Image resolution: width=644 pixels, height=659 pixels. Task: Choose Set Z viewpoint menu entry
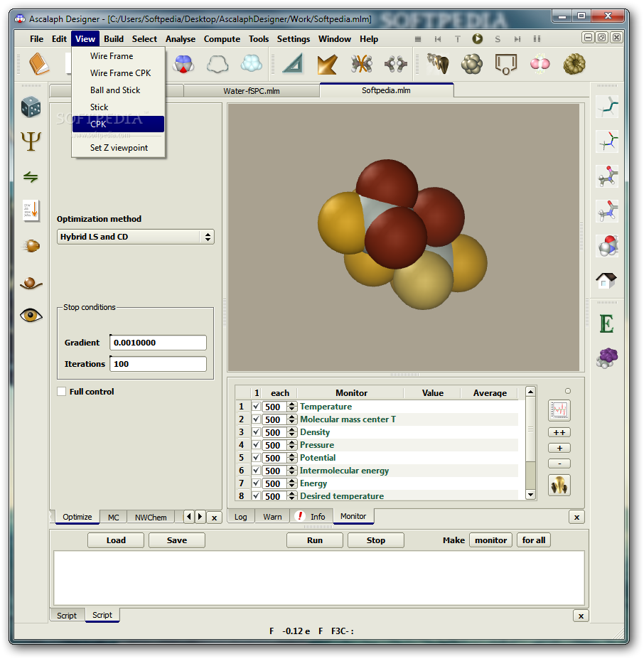tap(118, 148)
